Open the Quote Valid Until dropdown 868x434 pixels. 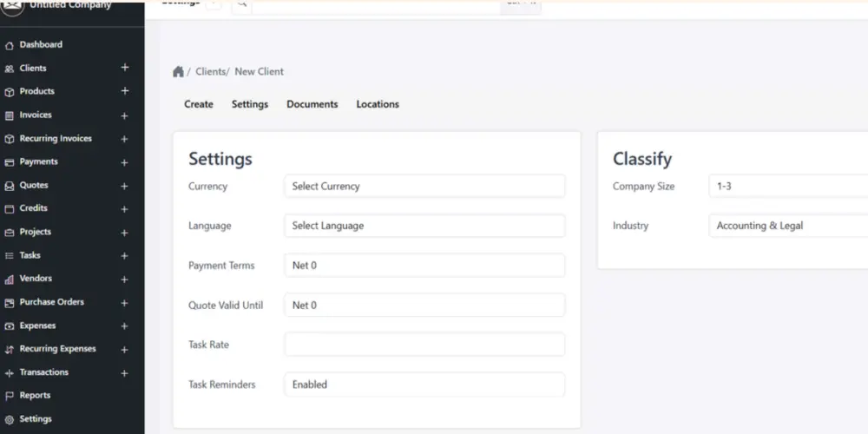pyautogui.click(x=424, y=305)
